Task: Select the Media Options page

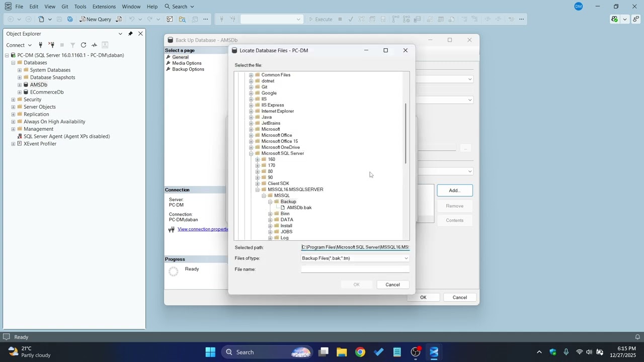Action: (x=187, y=63)
